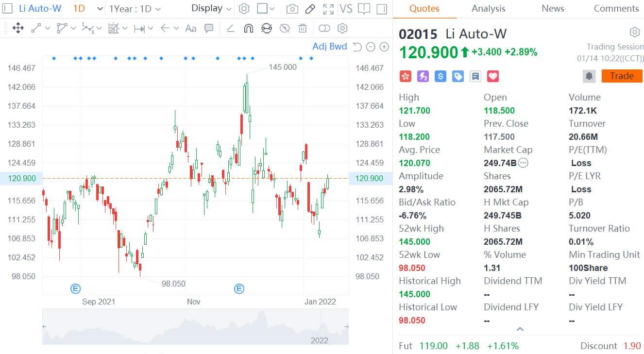The width and height of the screenshot is (644, 354).
Task: Switch to the Analysis tab
Action: coord(488,8)
